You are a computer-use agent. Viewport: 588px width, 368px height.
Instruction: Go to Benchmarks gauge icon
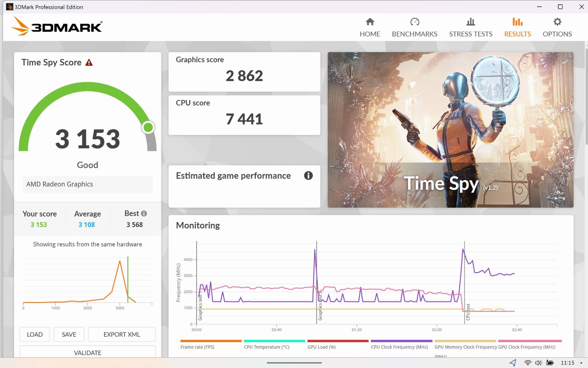pyautogui.click(x=414, y=22)
